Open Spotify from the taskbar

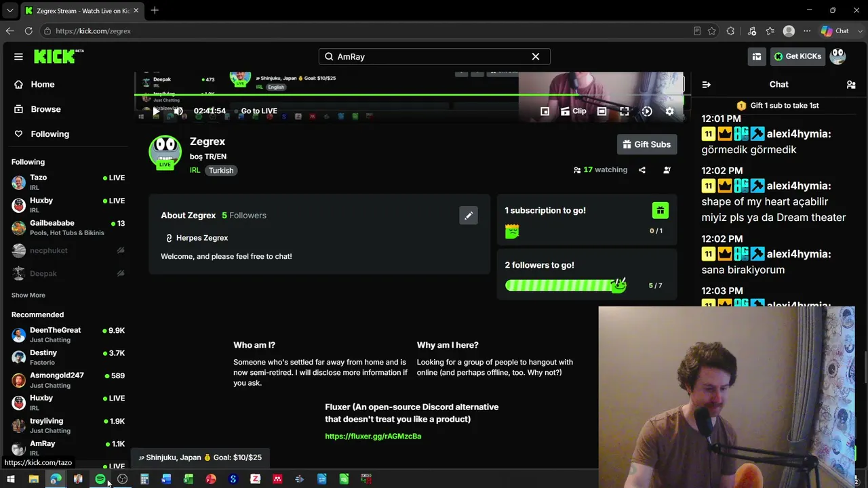click(100, 479)
